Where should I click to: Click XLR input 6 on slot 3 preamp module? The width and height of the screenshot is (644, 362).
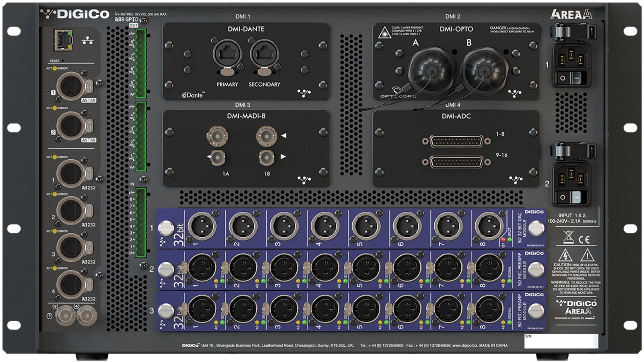pos(407,309)
